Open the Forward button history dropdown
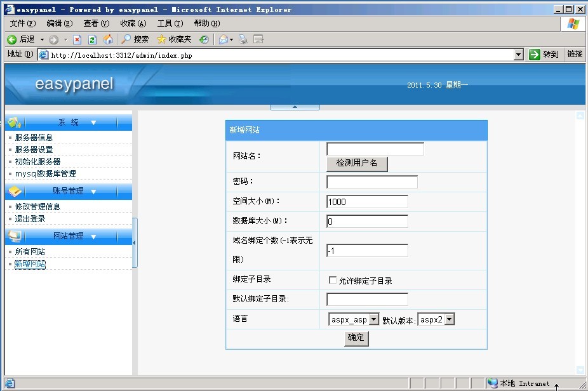 click(65, 39)
